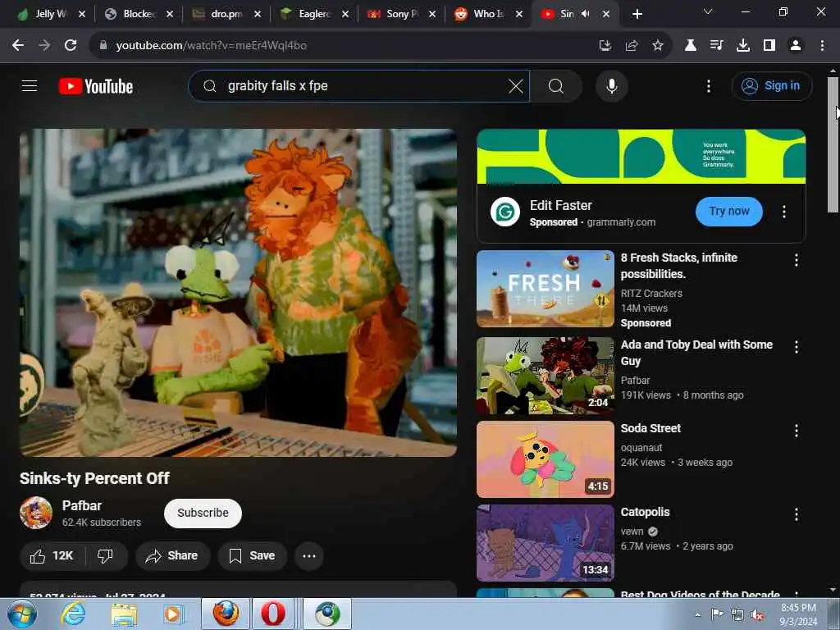The image size is (840, 630).
Task: Click install app icon in address bar
Action: 605,46
